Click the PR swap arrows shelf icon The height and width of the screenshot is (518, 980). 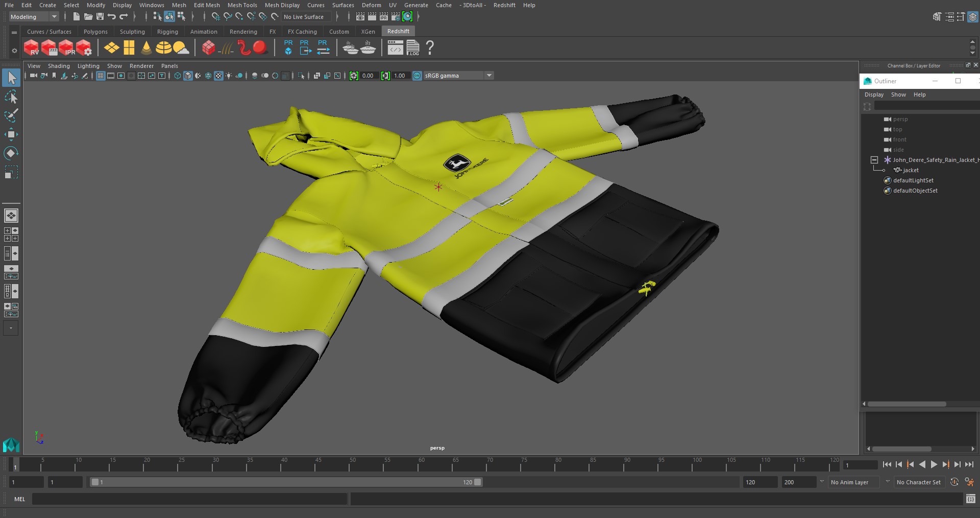(323, 48)
